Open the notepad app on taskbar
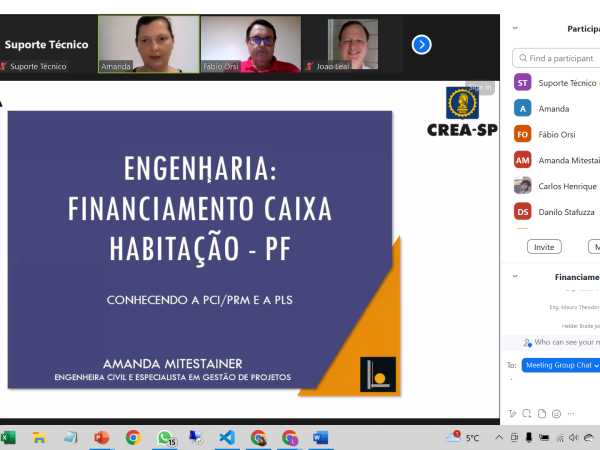Viewport: 600px width, 450px height. pyautogui.click(x=70, y=437)
